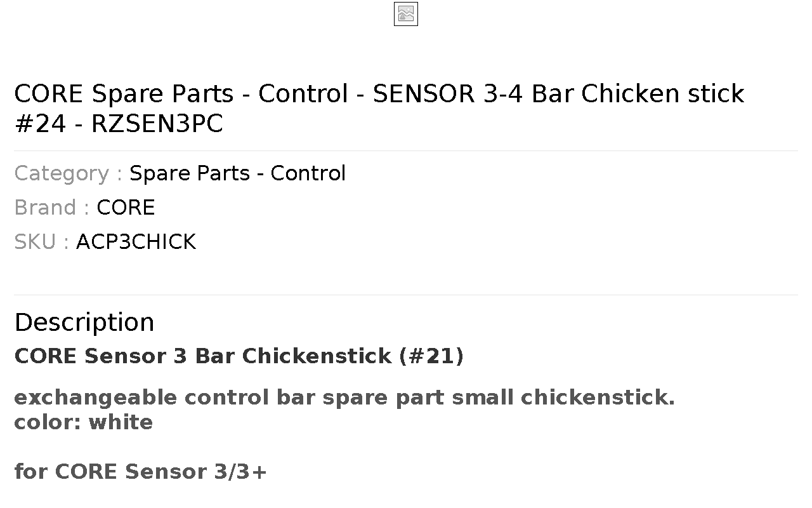The height and width of the screenshot is (508, 812).
Task: Click the SKU : label
Action: click(42, 242)
